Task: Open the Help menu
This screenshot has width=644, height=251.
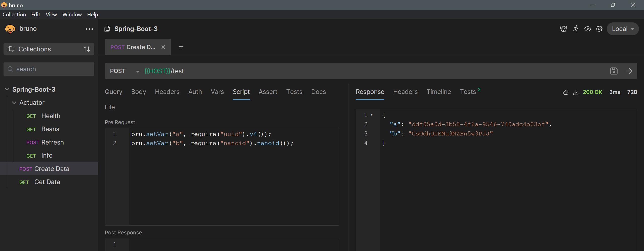Action: (92, 15)
